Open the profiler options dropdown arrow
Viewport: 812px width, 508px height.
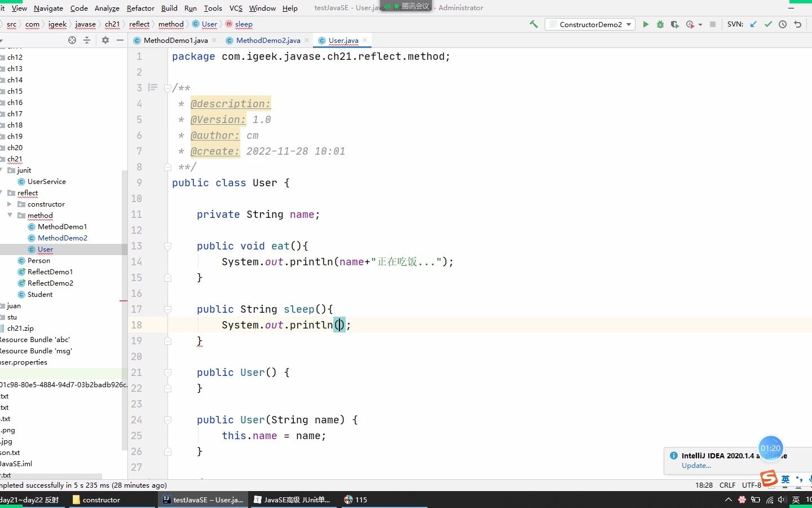pyautogui.click(x=700, y=25)
